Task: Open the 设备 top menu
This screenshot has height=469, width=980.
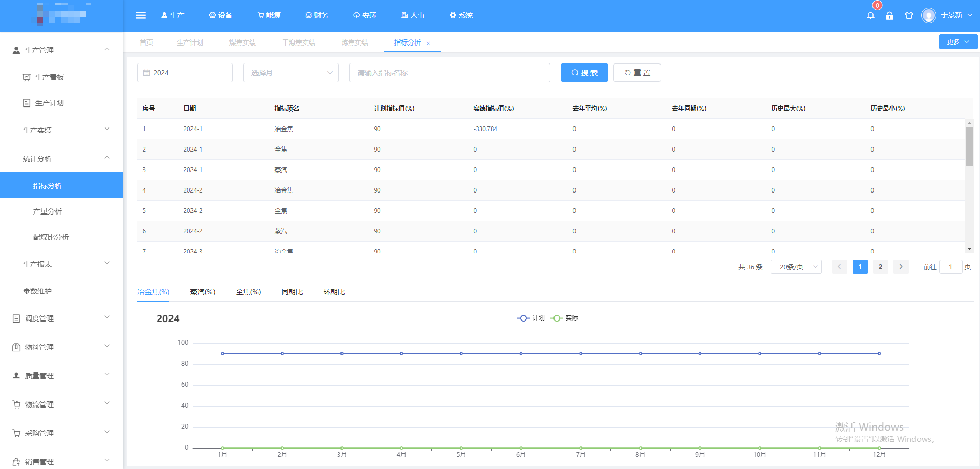Action: click(x=221, y=15)
